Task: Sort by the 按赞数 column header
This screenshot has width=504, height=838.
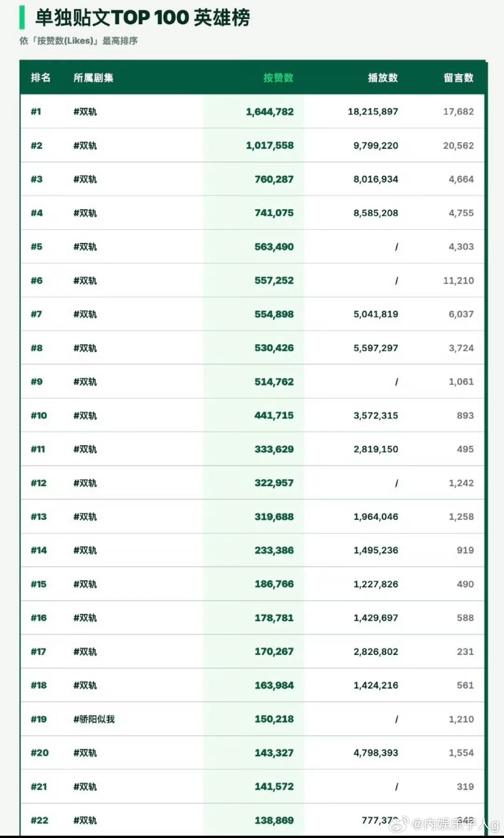Action: [x=278, y=78]
